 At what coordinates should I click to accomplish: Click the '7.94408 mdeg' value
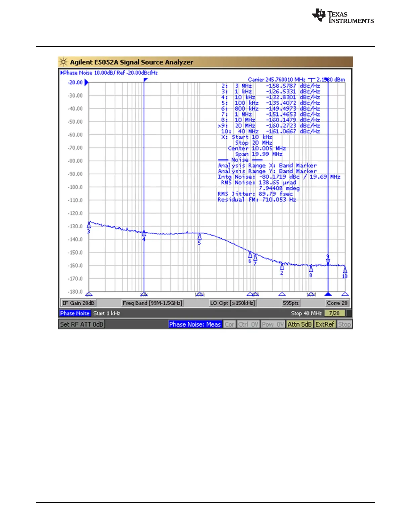279,188
